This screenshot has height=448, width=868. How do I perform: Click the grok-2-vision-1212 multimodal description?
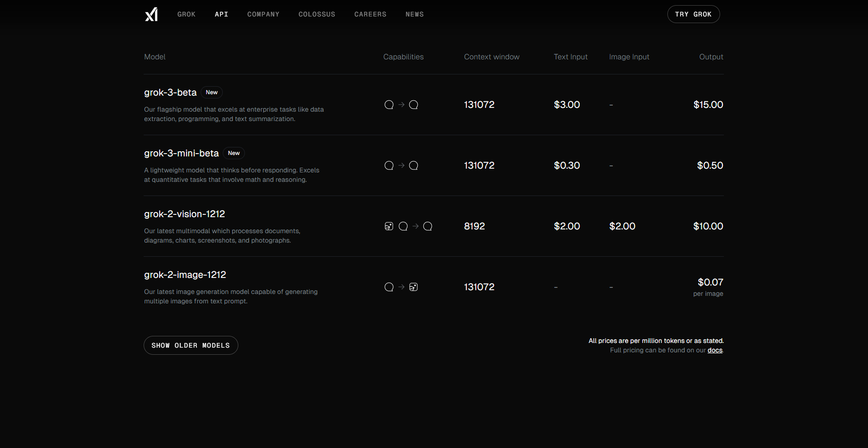[222, 236]
